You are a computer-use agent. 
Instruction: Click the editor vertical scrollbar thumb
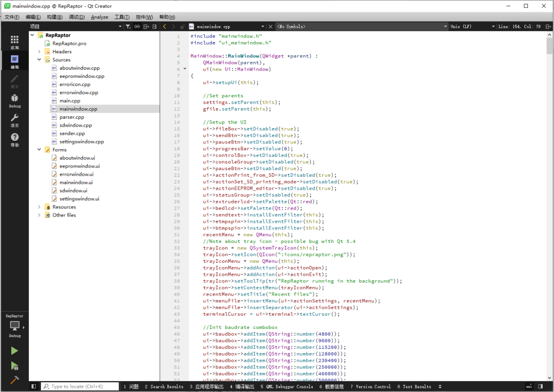point(549,46)
